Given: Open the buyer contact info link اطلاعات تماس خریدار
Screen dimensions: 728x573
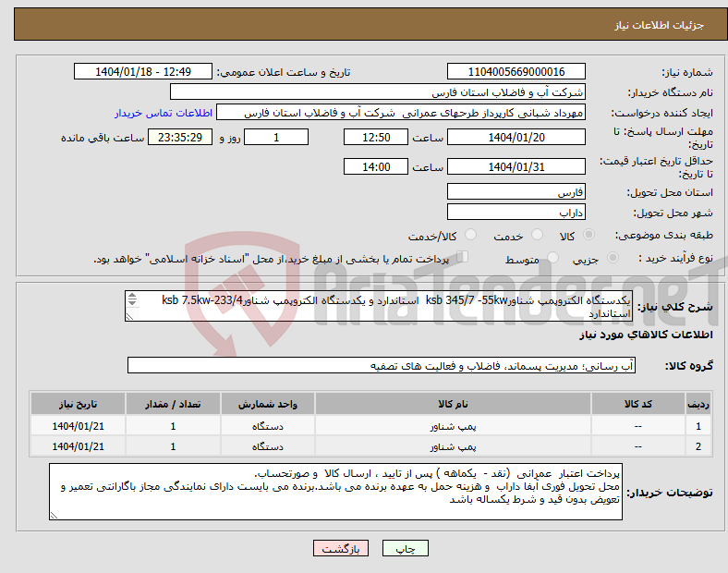Looking at the screenshot, I should click(163, 114).
